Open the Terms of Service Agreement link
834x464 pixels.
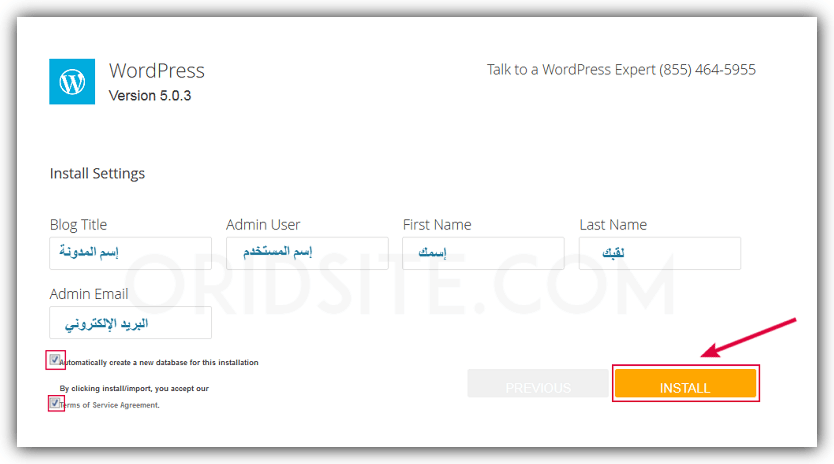pos(109,405)
